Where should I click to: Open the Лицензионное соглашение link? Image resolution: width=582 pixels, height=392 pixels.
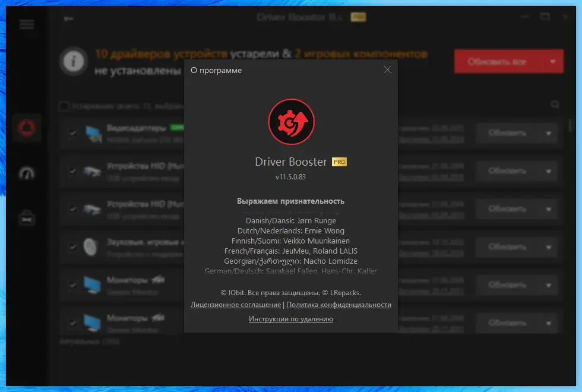pos(236,305)
